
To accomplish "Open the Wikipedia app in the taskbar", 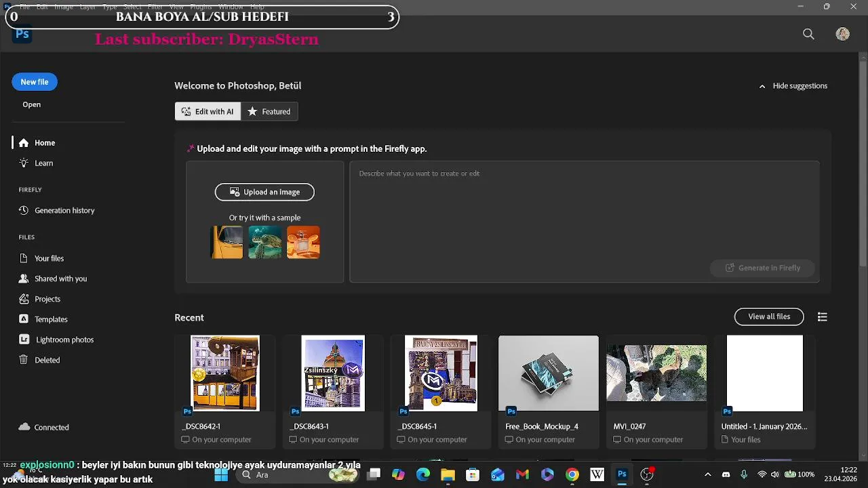I will click(x=597, y=475).
